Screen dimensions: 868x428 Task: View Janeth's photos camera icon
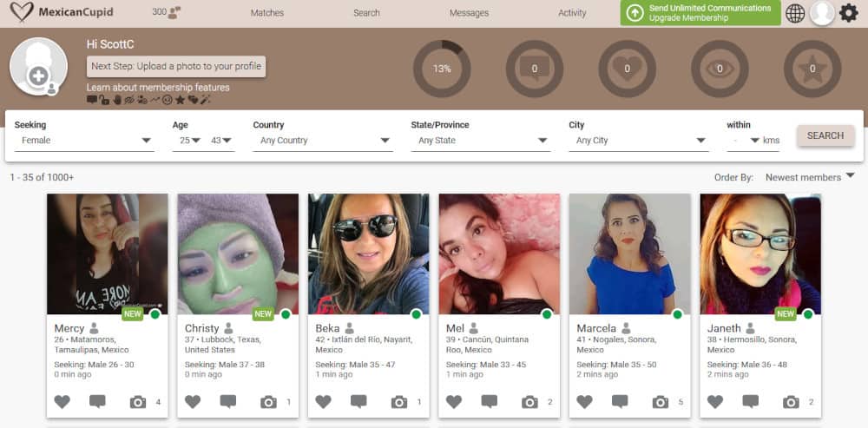click(791, 403)
